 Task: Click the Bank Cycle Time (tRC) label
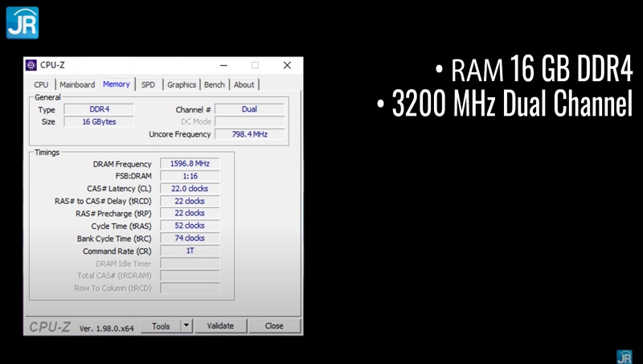(114, 239)
